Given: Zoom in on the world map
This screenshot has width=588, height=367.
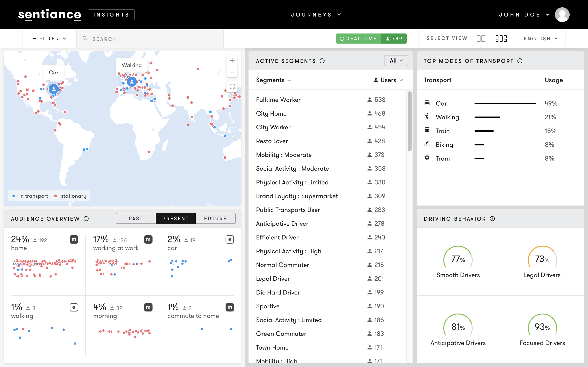Looking at the screenshot, I should tap(232, 61).
